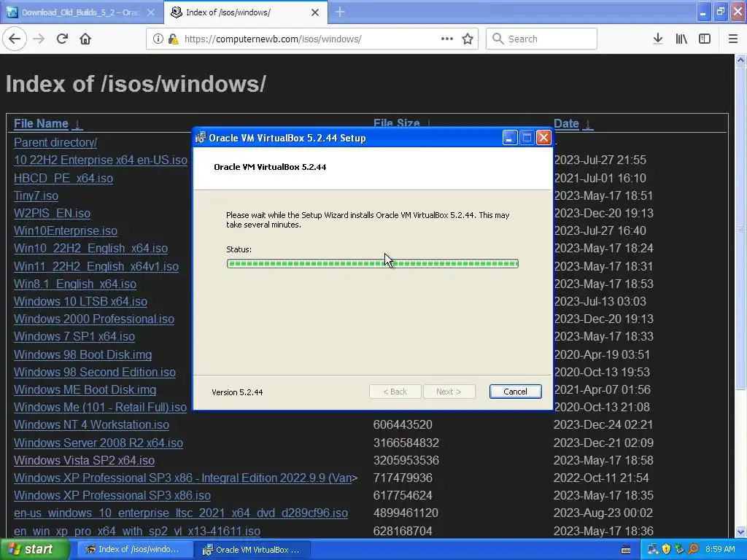Open Windows 10 LTSB x64.iso link
Screen dimensions: 747x560
pos(80,301)
